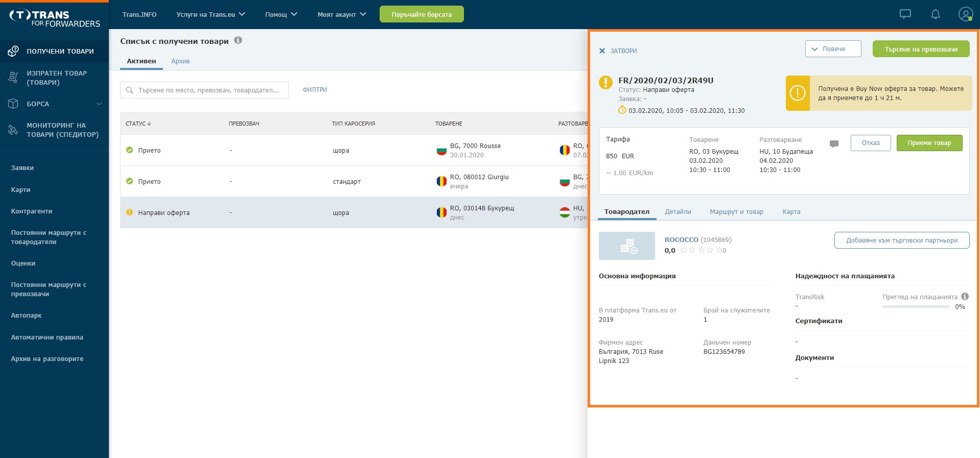Open Контрагенти sidebar link

[x=32, y=211]
